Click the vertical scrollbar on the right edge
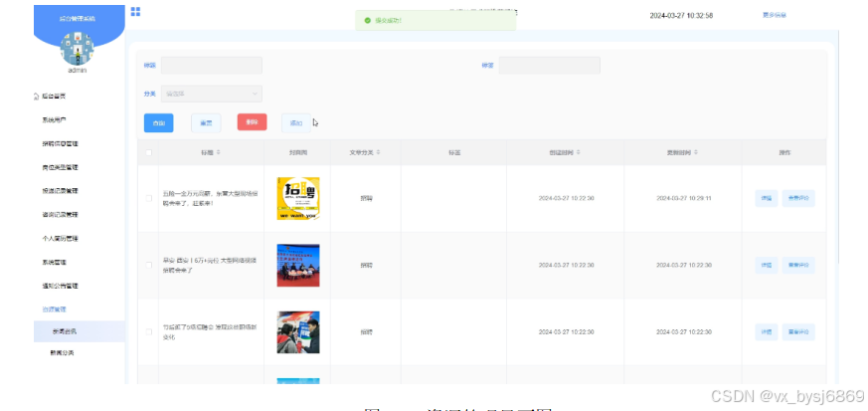 pyautogui.click(x=840, y=149)
